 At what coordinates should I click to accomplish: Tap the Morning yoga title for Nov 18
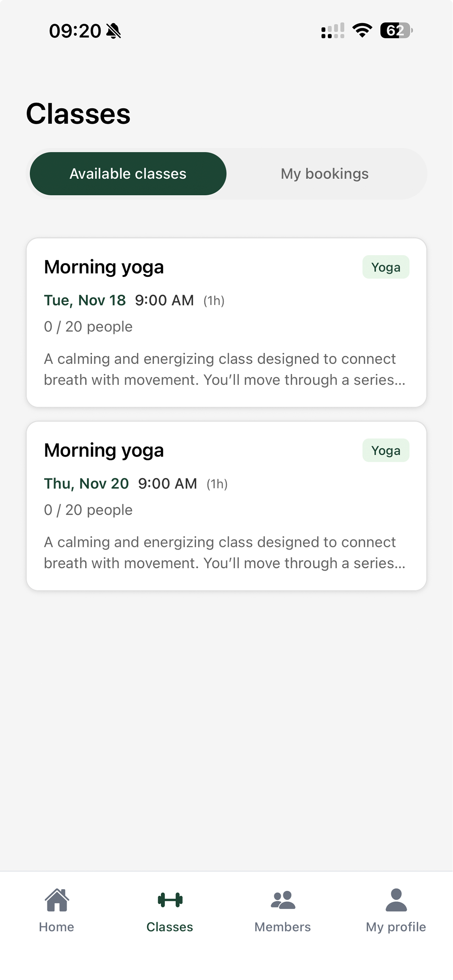[104, 267]
